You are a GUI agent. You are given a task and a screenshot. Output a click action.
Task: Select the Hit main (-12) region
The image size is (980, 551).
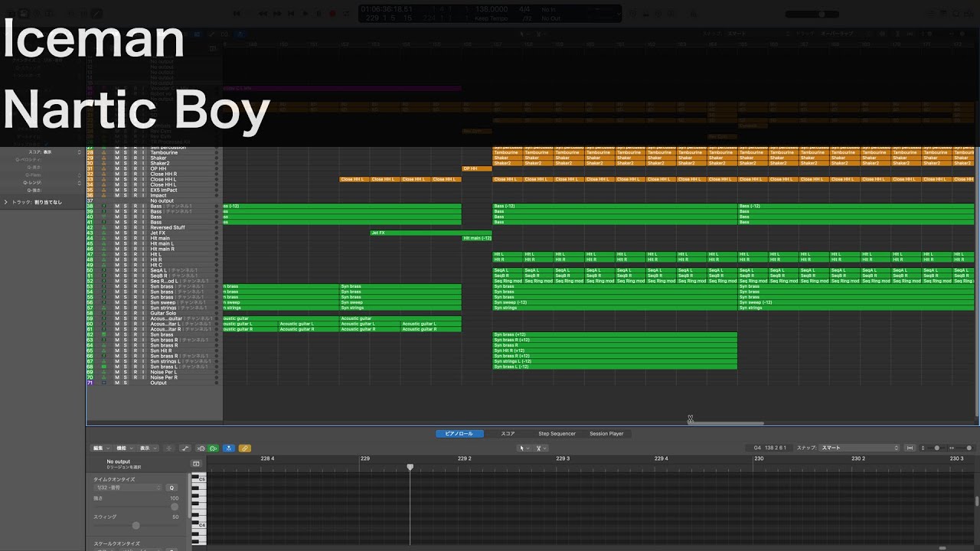(x=476, y=238)
